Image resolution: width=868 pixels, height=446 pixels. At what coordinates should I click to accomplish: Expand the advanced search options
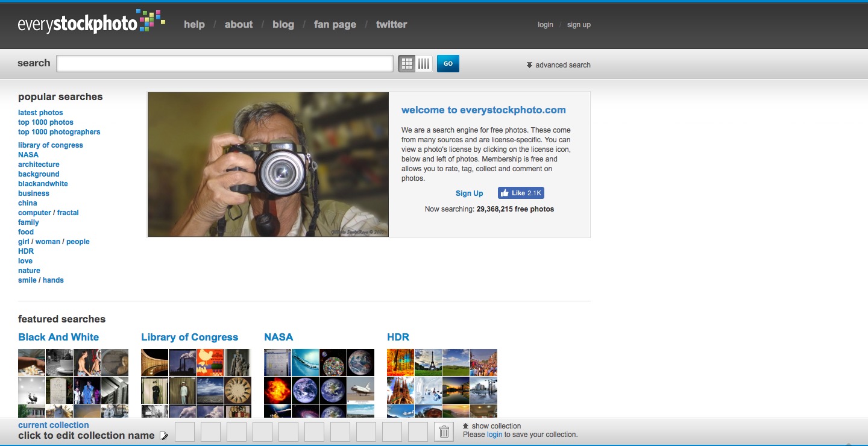558,64
